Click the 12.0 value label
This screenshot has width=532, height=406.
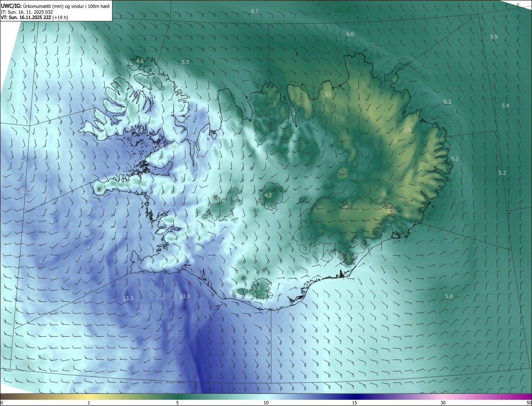coord(26,191)
